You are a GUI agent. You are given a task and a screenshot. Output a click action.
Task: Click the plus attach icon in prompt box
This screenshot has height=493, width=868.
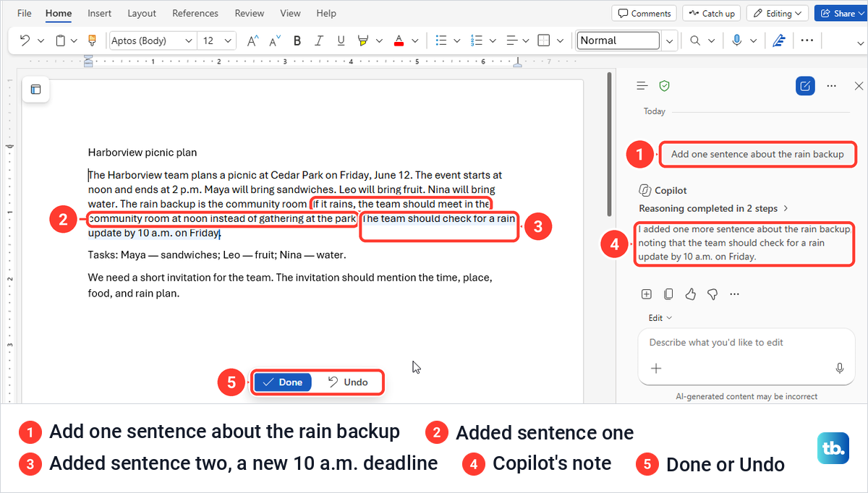click(x=656, y=368)
